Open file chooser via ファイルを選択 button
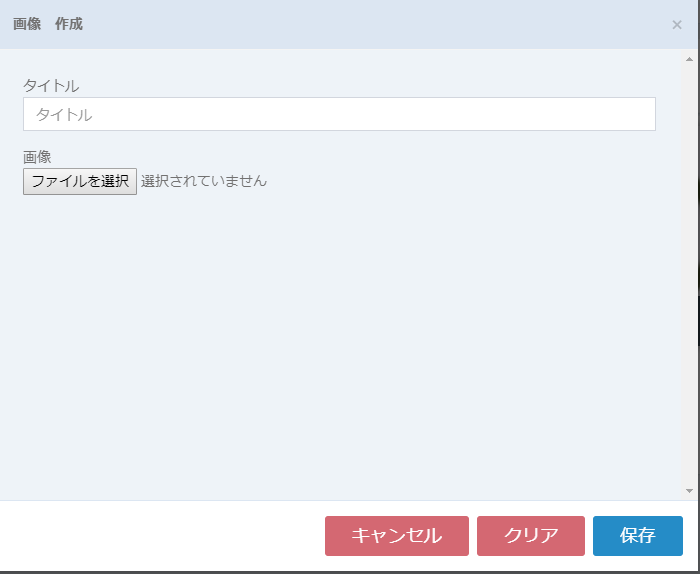Image resolution: width=700 pixels, height=574 pixels. [80, 181]
